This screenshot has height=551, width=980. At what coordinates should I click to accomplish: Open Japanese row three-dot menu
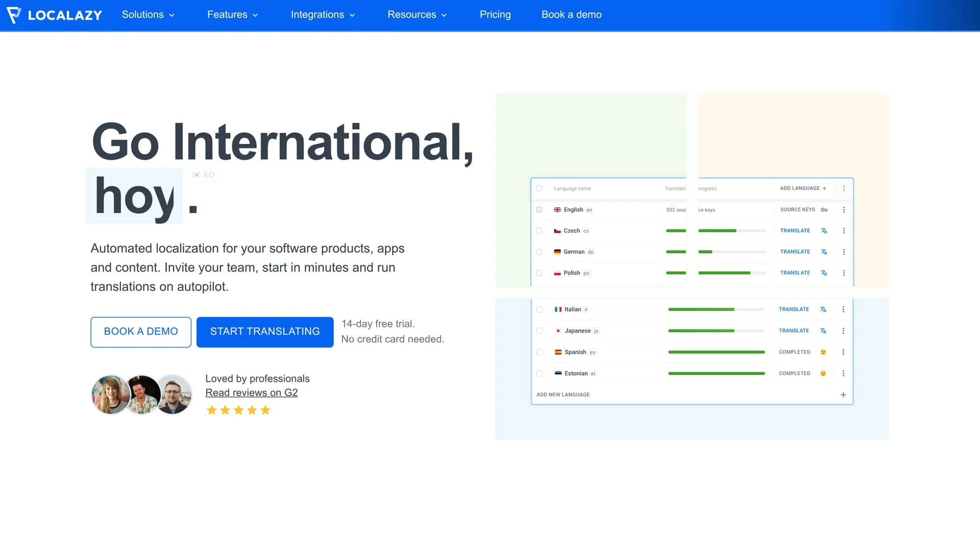[x=843, y=331]
